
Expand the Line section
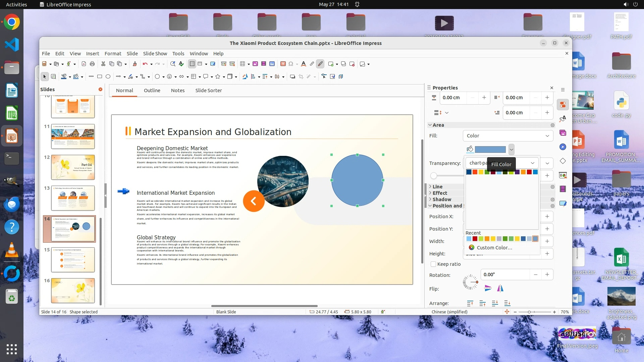[437, 187]
